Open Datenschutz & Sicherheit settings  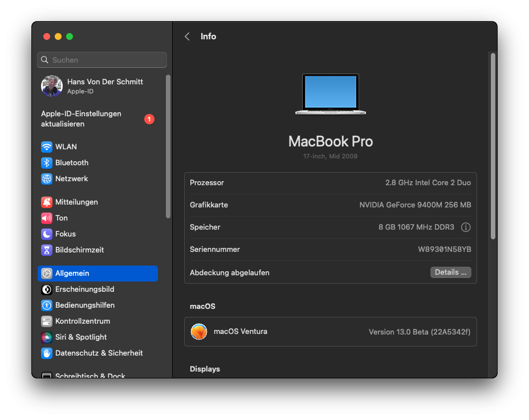click(x=98, y=353)
